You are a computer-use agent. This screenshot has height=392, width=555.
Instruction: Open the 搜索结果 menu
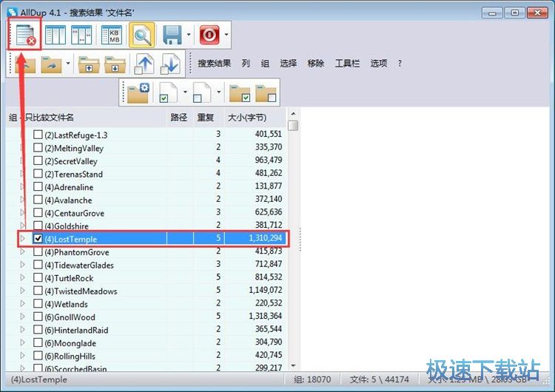214,64
